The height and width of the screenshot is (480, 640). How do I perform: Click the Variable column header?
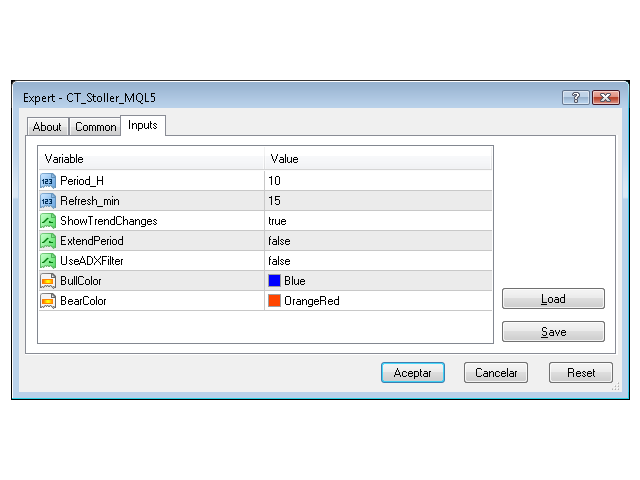pyautogui.click(x=152, y=159)
